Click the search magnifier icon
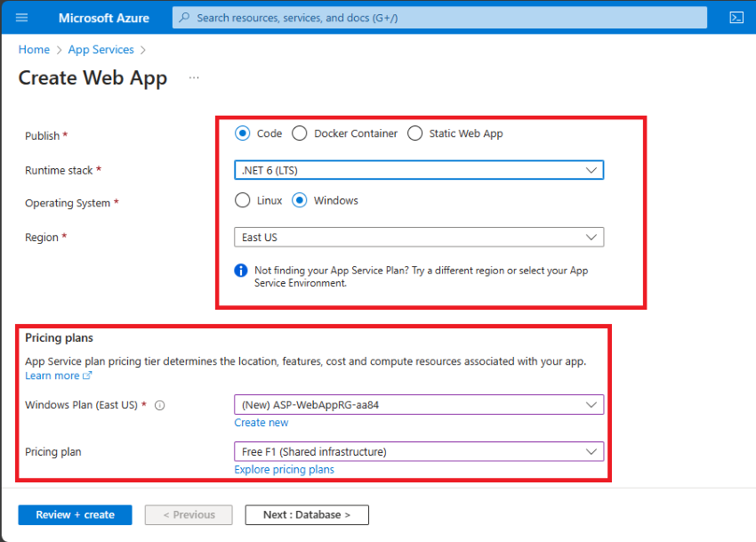The width and height of the screenshot is (756, 542). (x=183, y=17)
